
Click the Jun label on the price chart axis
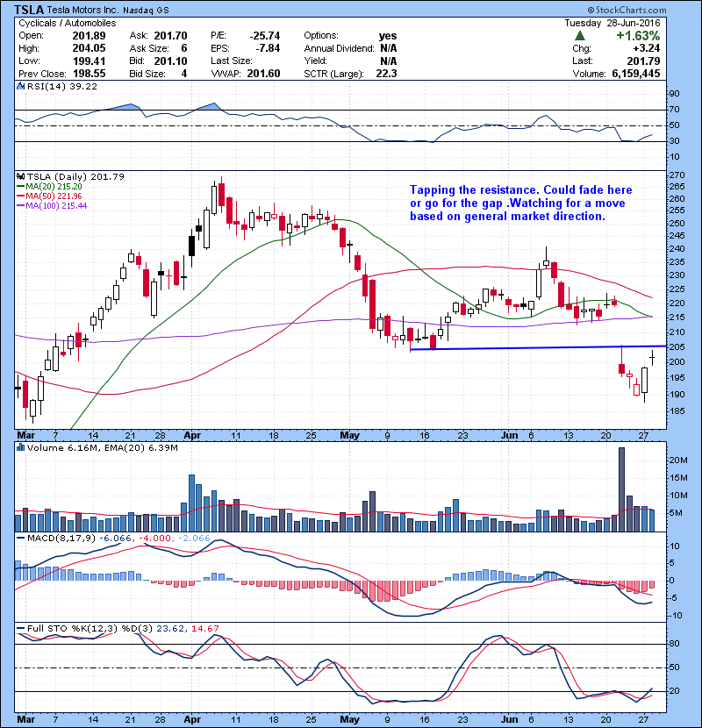pos(510,436)
